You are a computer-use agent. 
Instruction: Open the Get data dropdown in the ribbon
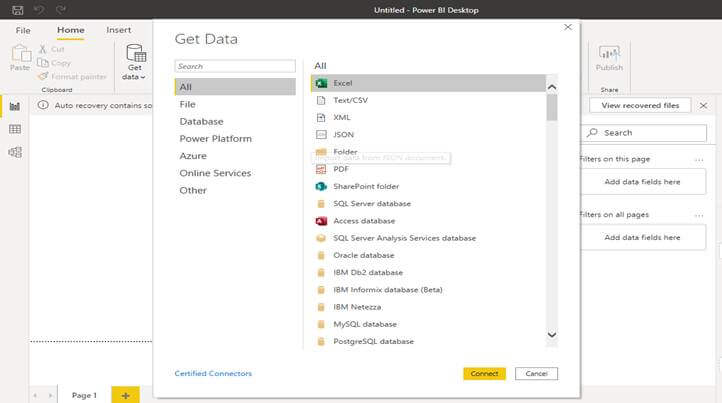(134, 62)
